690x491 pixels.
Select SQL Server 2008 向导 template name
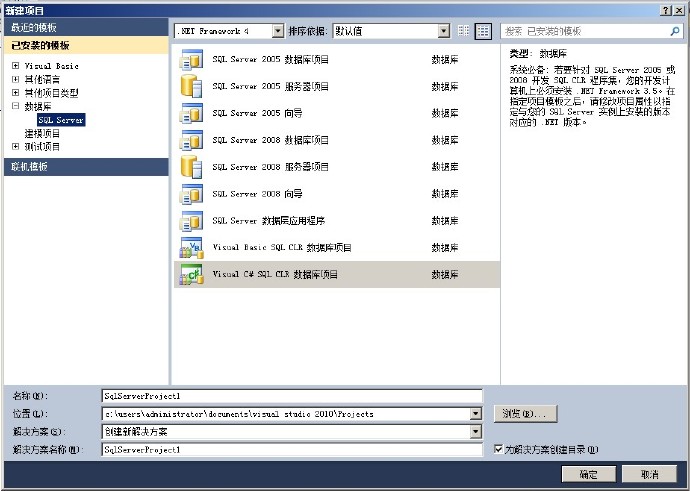pyautogui.click(x=257, y=194)
